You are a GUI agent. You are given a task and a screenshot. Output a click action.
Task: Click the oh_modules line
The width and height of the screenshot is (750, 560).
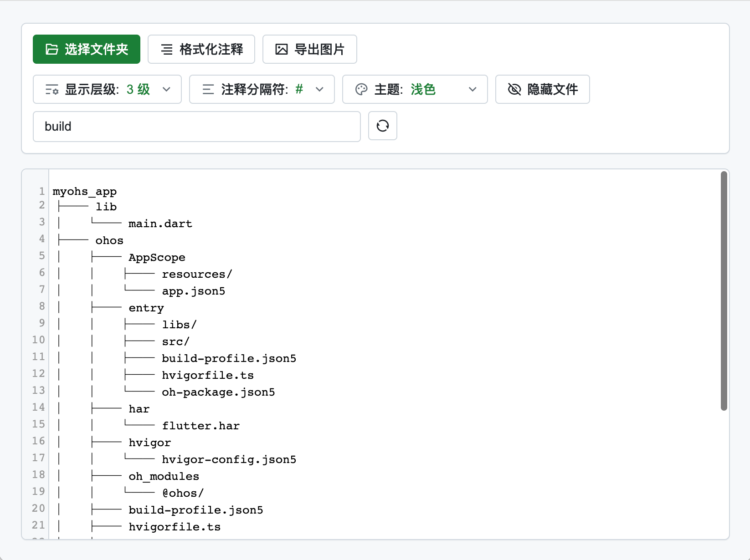[x=164, y=477]
